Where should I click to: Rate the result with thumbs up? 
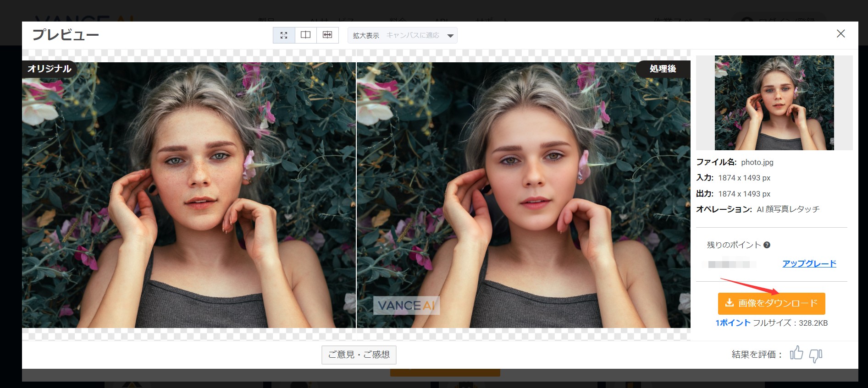[x=796, y=353]
